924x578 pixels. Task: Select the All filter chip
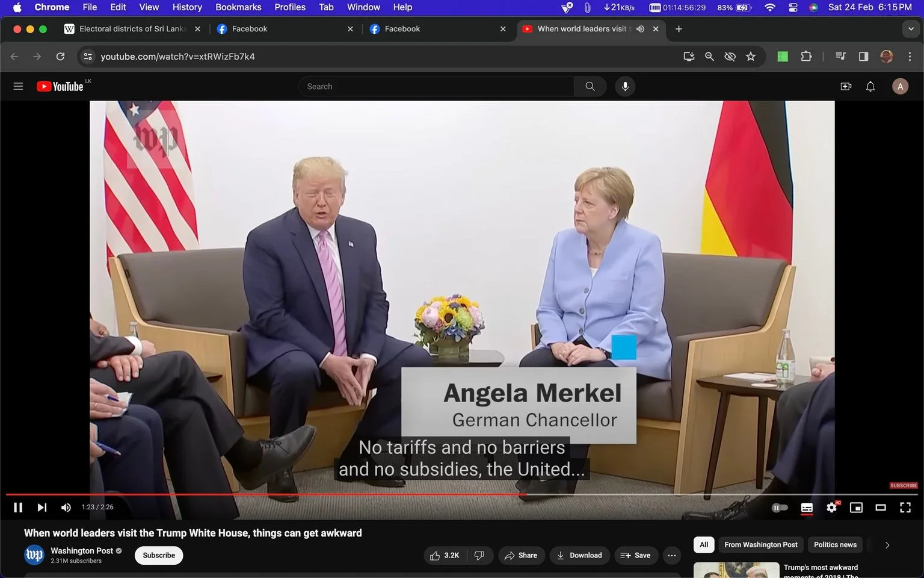point(704,545)
